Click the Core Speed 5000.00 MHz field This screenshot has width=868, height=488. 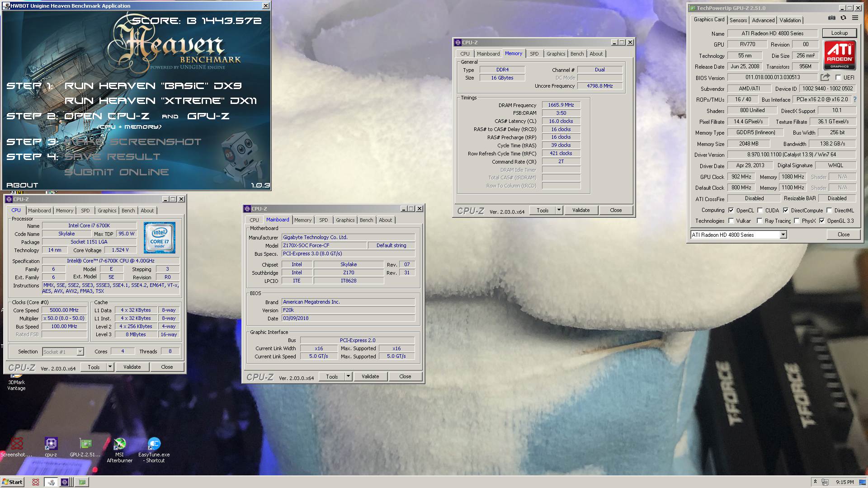point(64,310)
